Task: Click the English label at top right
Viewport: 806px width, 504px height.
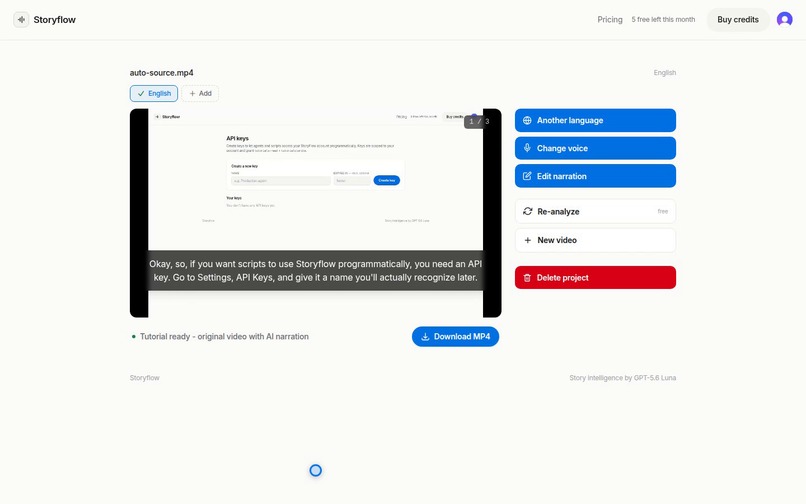Action: (665, 73)
